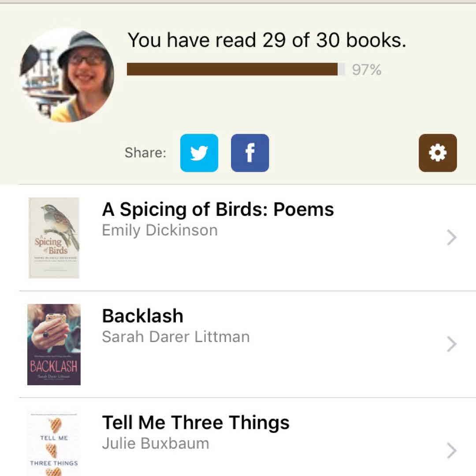Tap author name Julie Buxbaum
The height and width of the screenshot is (476, 476).
click(155, 443)
